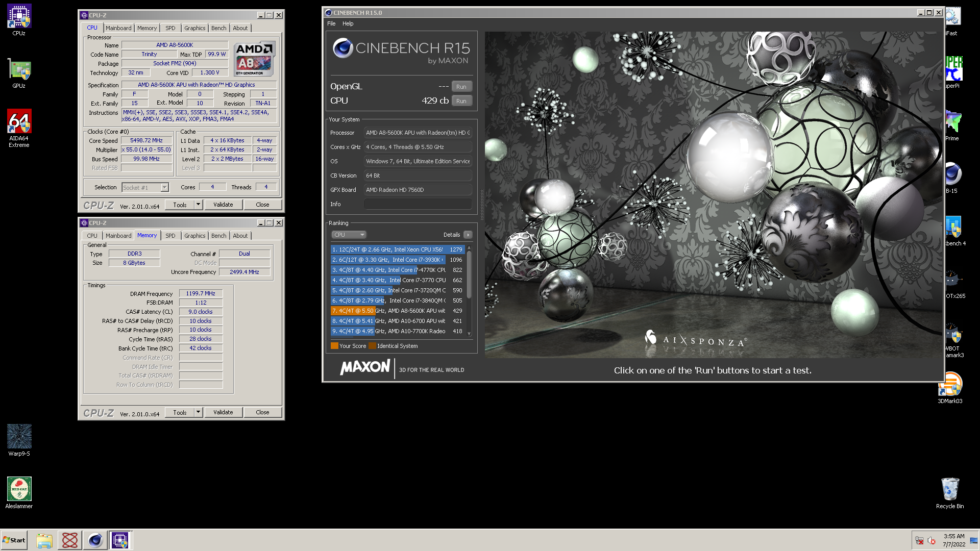Switch to Mainboard tab in top CPU-Z

click(x=118, y=28)
